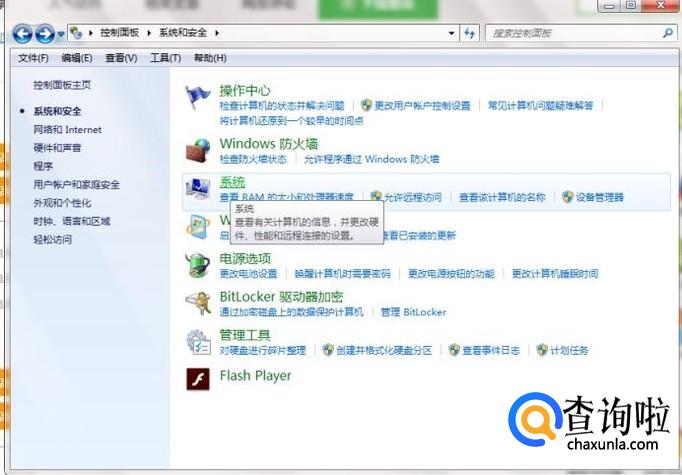Screen dimensions: 682x475
Task: Open the 查看(V) menu
Action: pos(121,58)
